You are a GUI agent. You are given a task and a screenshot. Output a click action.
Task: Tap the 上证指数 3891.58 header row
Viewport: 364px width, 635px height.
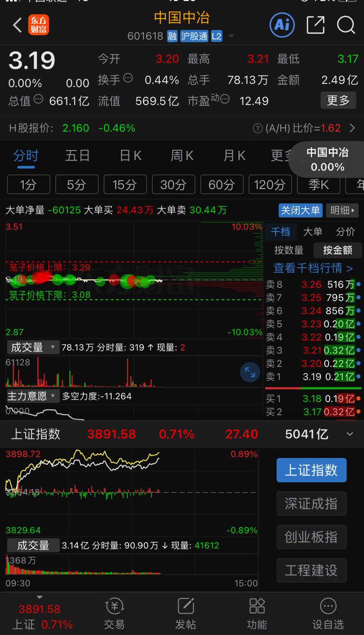pyautogui.click(x=182, y=434)
